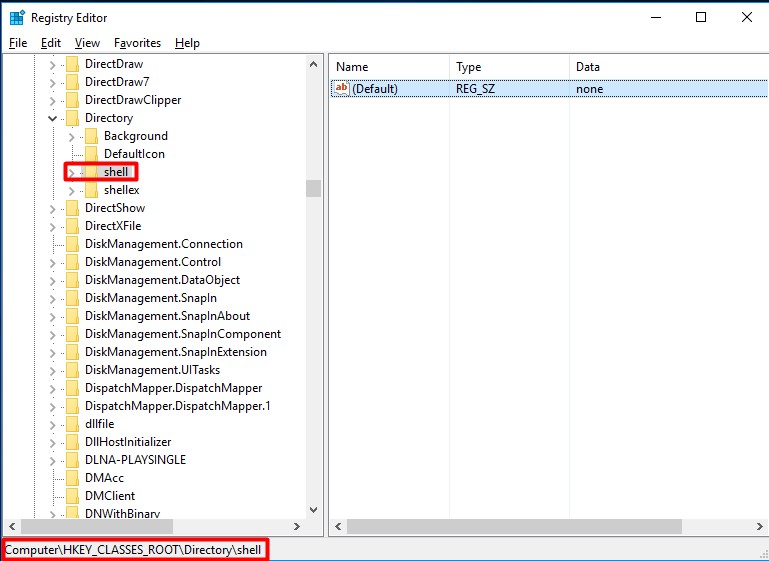Click the values pane scroll right arrow
Image resolution: width=769 pixels, height=561 pixels.
point(760,527)
